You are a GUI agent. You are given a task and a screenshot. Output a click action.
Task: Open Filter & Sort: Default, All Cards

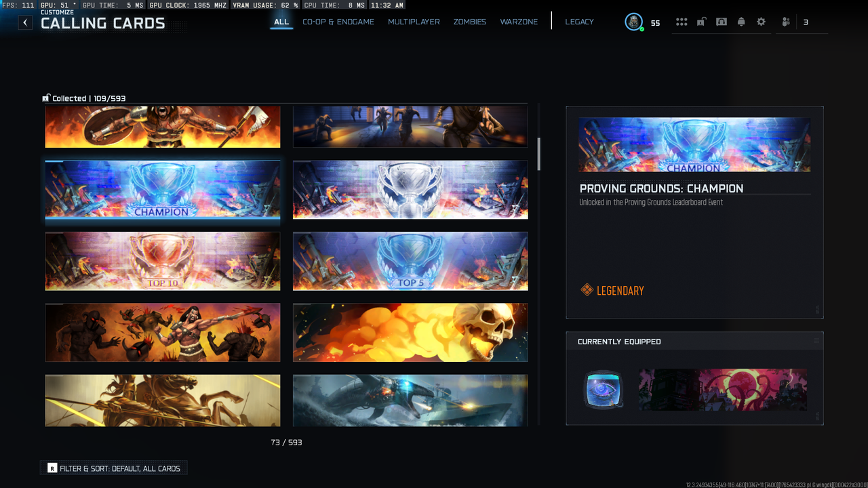point(114,468)
